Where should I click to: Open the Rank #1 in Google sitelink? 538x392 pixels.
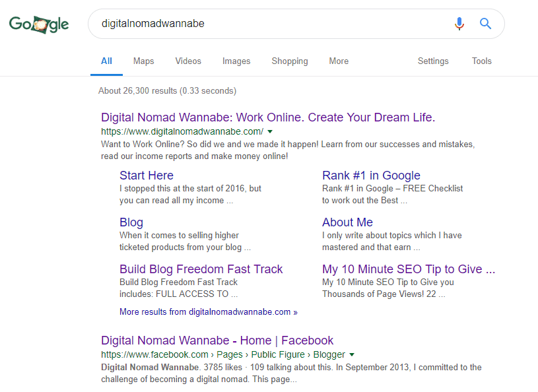[x=371, y=176]
